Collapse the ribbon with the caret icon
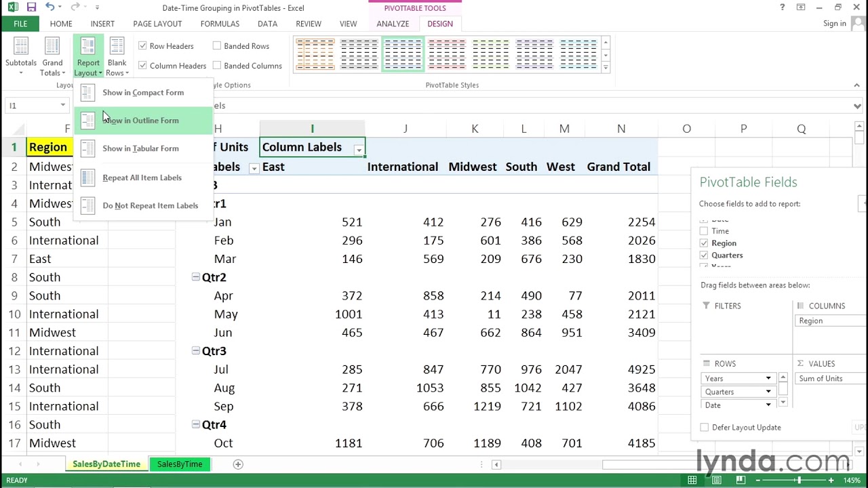868x488 pixels. point(856,85)
